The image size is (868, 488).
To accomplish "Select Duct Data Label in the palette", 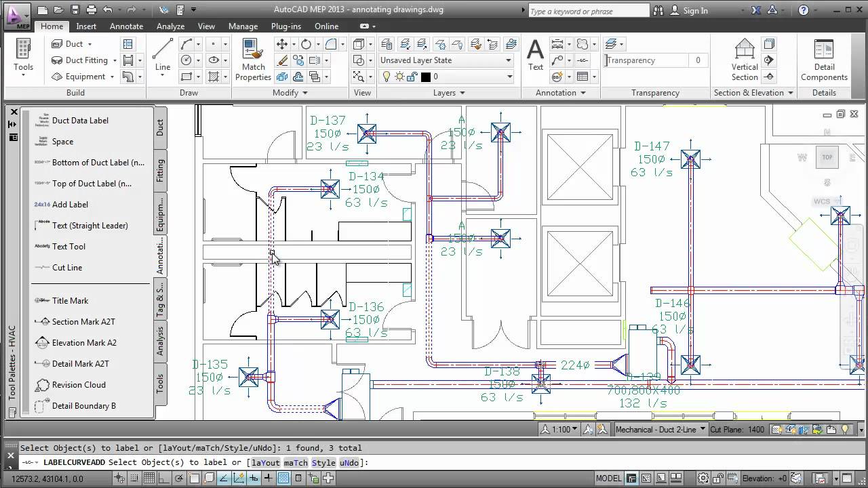I will 80,120.
